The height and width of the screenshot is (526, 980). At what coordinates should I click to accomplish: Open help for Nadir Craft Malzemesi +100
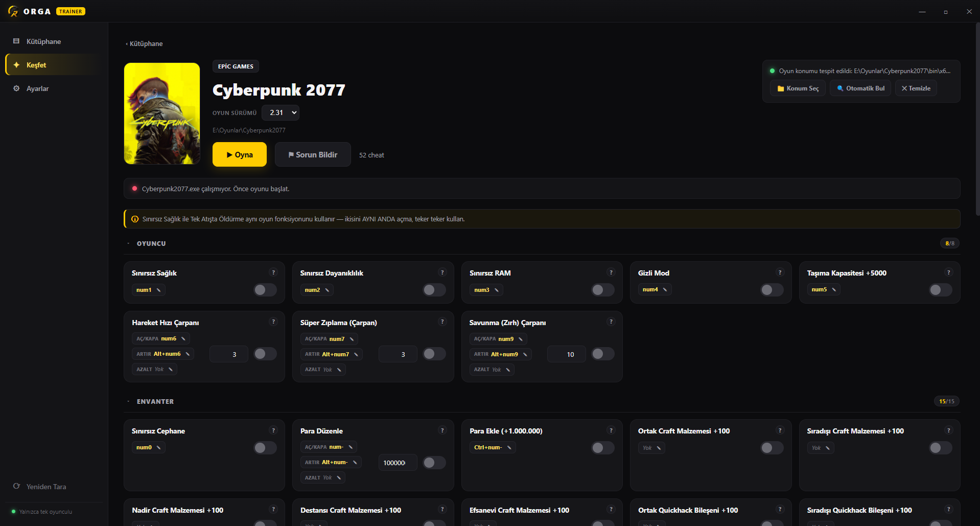[x=273, y=509]
